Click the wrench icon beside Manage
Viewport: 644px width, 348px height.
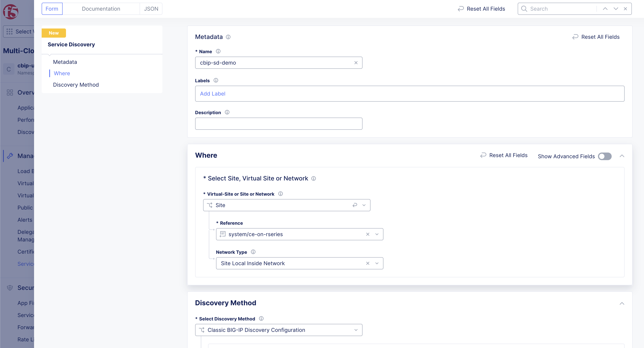[x=10, y=156]
